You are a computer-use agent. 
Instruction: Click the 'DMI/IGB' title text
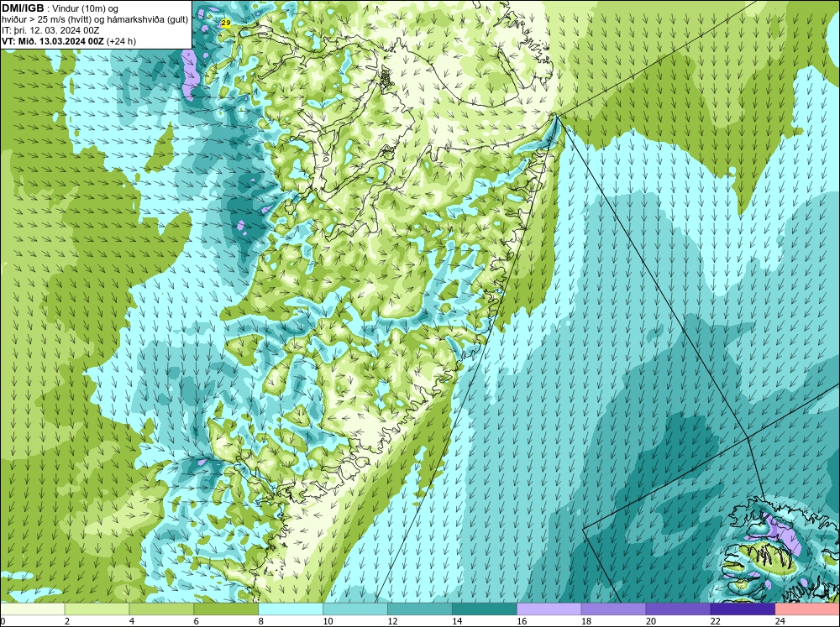pos(23,8)
